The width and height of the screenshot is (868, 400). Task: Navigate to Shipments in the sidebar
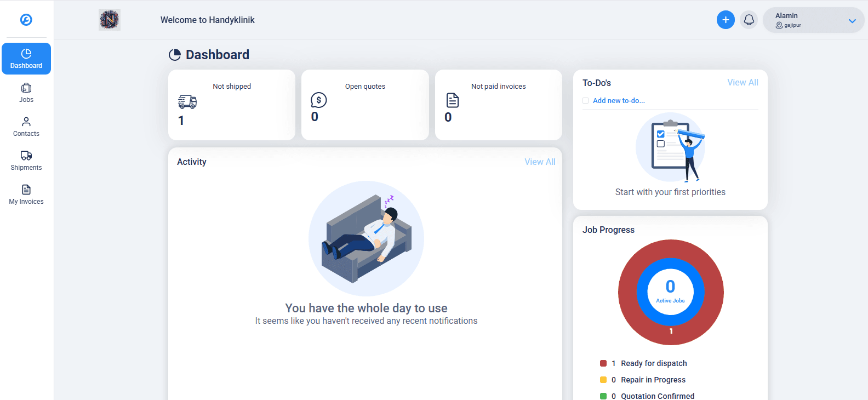click(26, 161)
